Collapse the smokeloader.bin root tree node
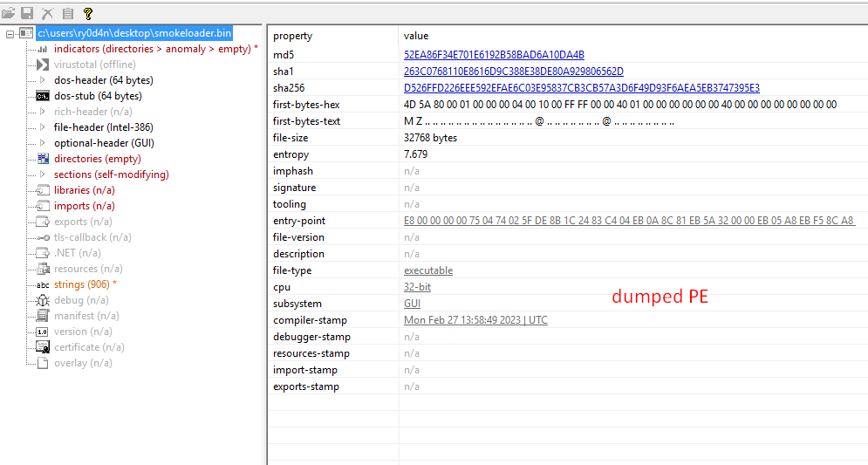868x465 pixels. (10, 34)
